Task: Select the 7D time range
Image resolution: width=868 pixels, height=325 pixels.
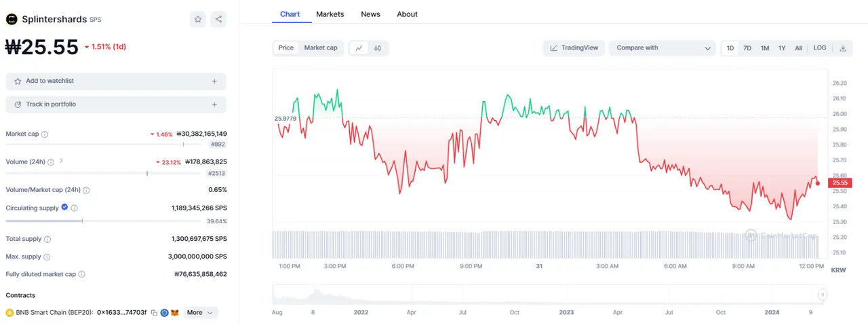Action: tap(747, 48)
